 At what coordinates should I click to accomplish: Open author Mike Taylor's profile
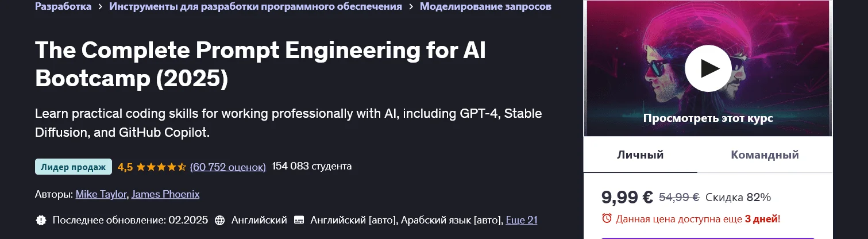[x=101, y=194]
